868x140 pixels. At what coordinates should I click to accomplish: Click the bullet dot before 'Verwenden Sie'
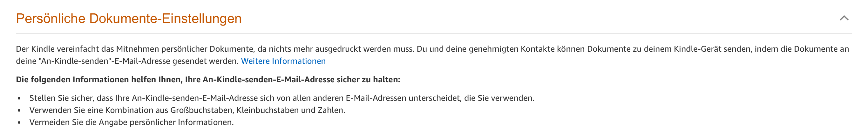pos(19,111)
